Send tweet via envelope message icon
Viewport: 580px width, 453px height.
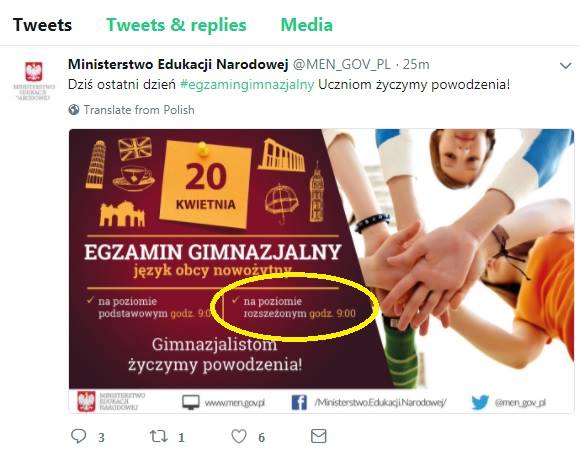point(318,436)
